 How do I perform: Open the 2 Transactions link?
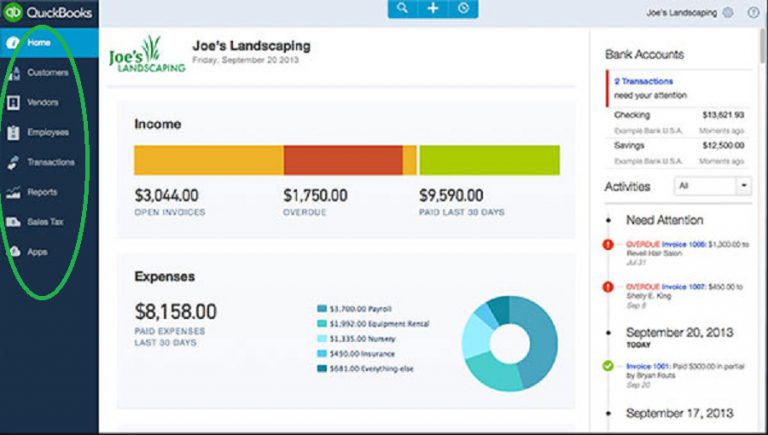click(644, 81)
